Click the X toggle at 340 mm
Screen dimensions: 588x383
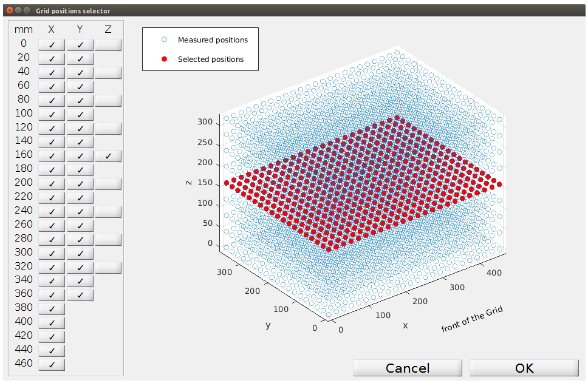point(52,281)
